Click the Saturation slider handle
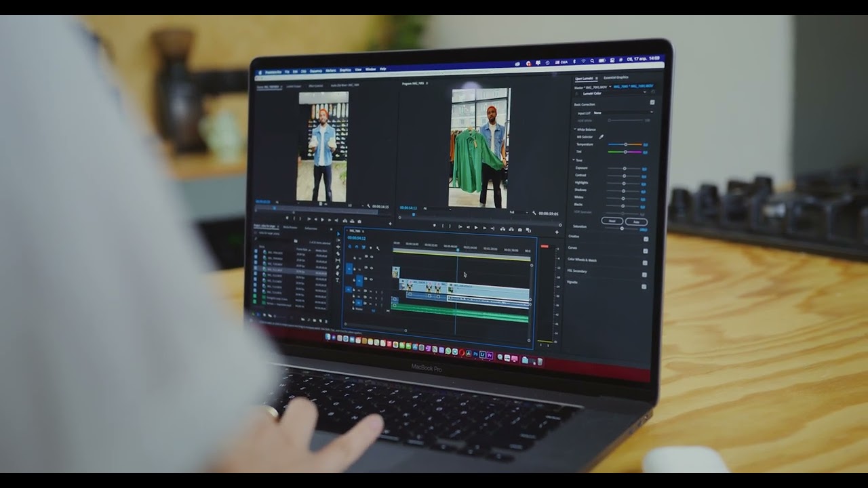The image size is (868, 488). [x=622, y=228]
